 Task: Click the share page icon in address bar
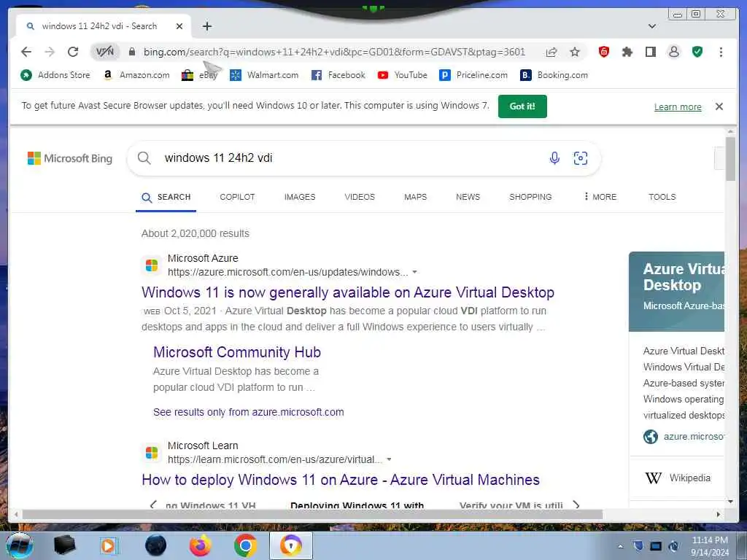[551, 52]
